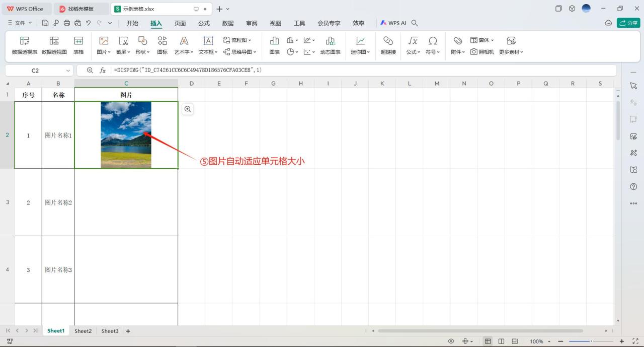Click the 照相机 camera tool
Viewport: 644px width, 347px height.
point(482,51)
